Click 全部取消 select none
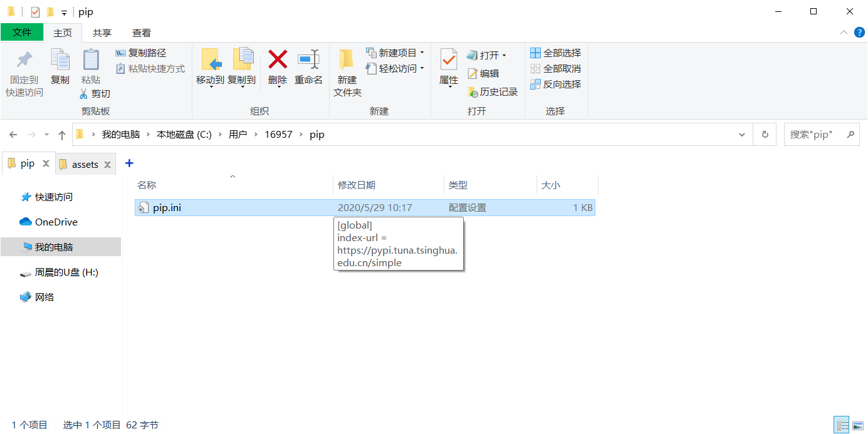The height and width of the screenshot is (434, 868). [x=556, y=69]
